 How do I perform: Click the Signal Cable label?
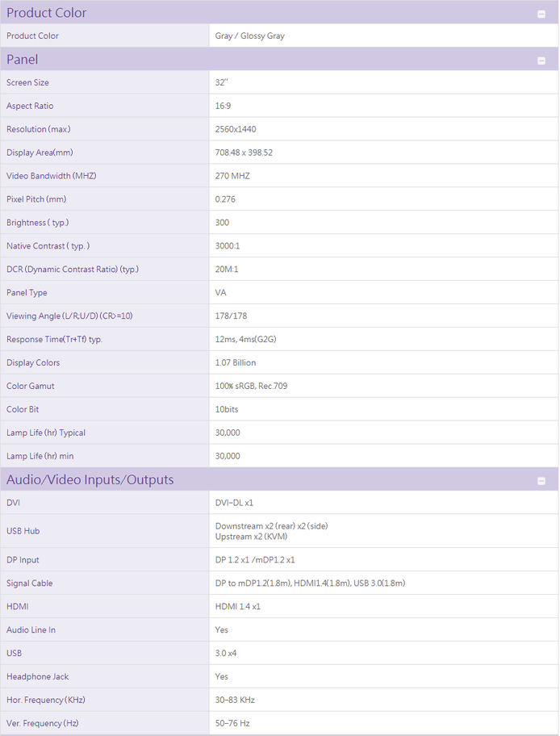pos(30,583)
